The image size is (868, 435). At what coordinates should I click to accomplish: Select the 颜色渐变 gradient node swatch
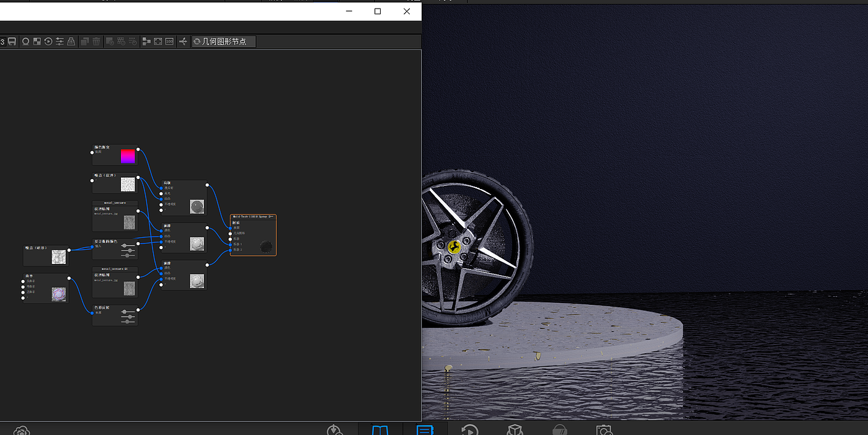(128, 156)
